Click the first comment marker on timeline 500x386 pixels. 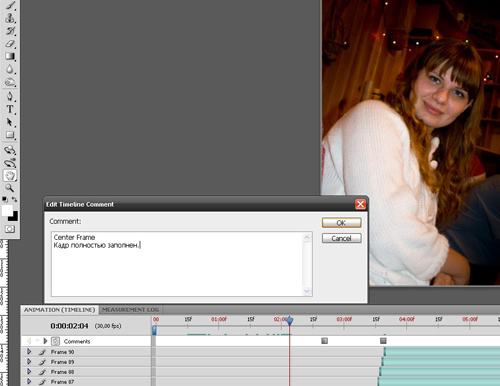[324, 341]
